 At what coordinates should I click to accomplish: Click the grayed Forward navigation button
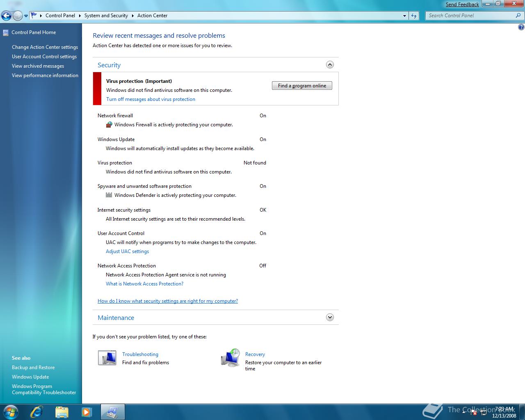(18, 16)
